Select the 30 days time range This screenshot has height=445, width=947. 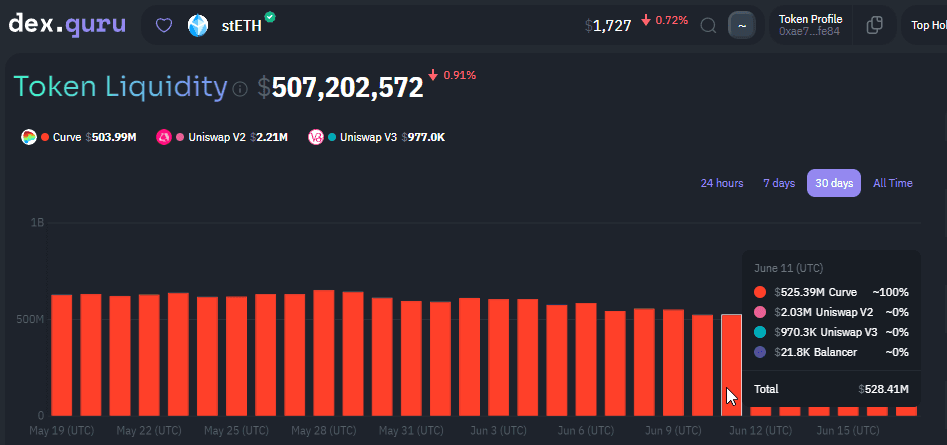click(x=833, y=183)
